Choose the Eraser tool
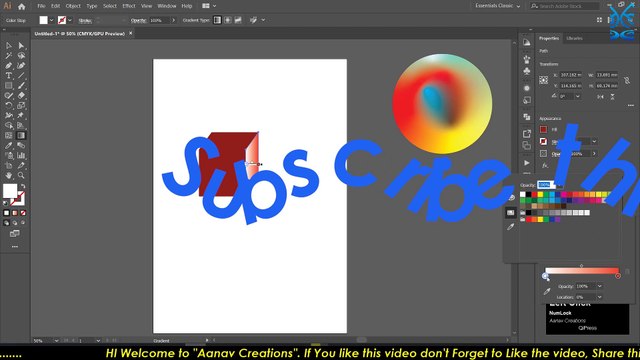 [x=21, y=96]
